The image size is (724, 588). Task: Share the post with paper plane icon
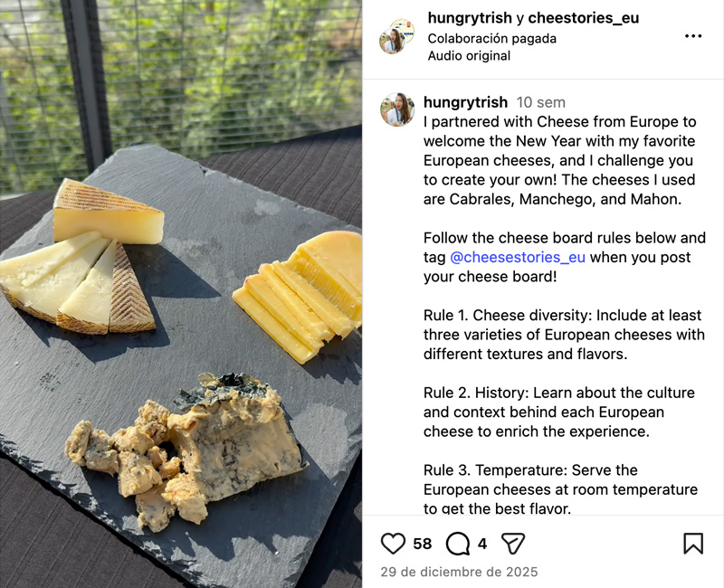click(513, 544)
